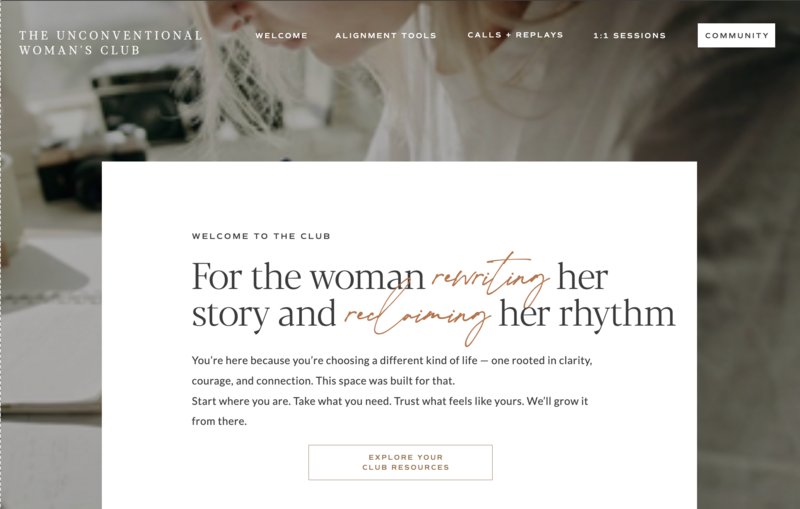
Task: Open the Welcome navigation link
Action: [281, 35]
